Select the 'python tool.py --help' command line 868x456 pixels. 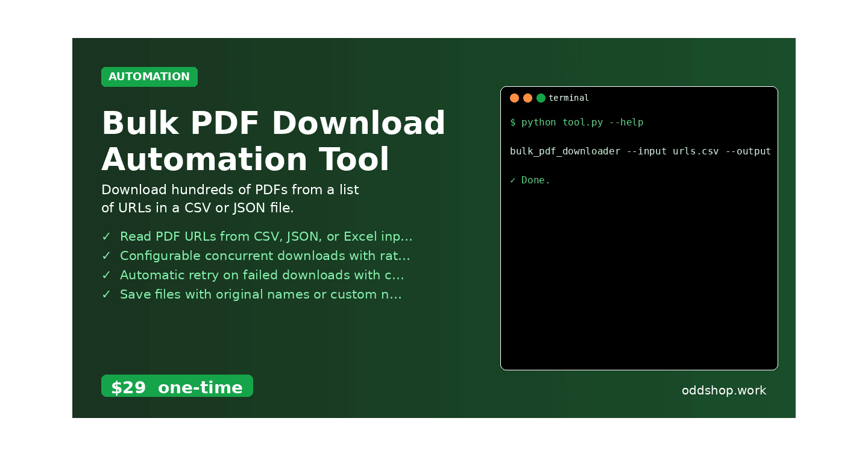coord(577,122)
